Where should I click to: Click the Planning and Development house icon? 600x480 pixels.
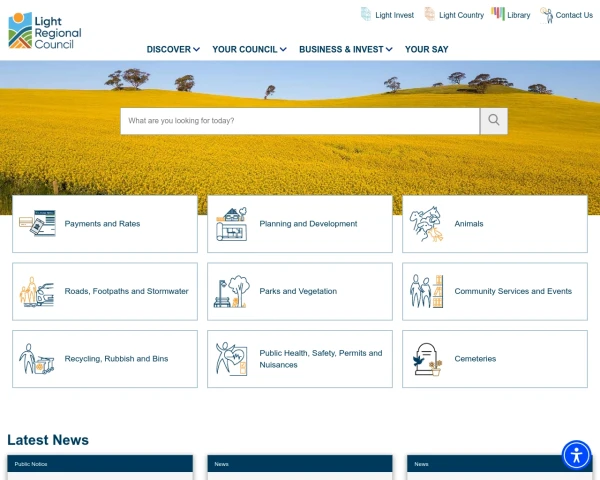(x=231, y=224)
